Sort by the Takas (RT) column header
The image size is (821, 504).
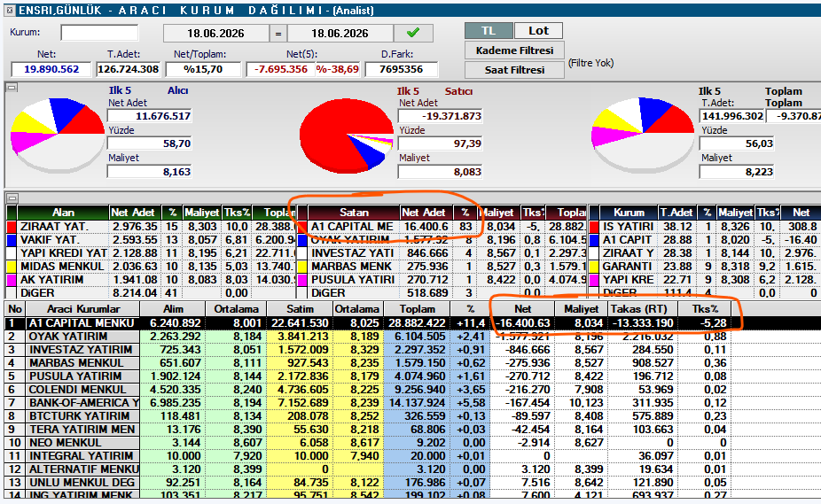coord(642,309)
